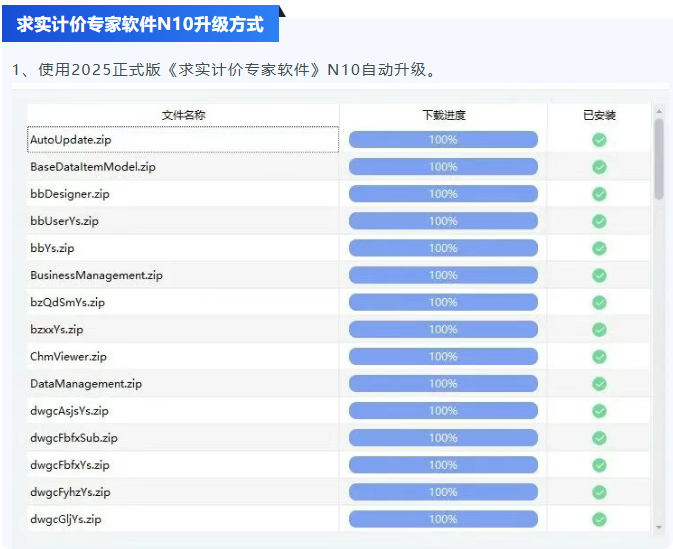Click the DataManagement.zip progress bar
The height and width of the screenshot is (549, 673).
[x=443, y=383]
